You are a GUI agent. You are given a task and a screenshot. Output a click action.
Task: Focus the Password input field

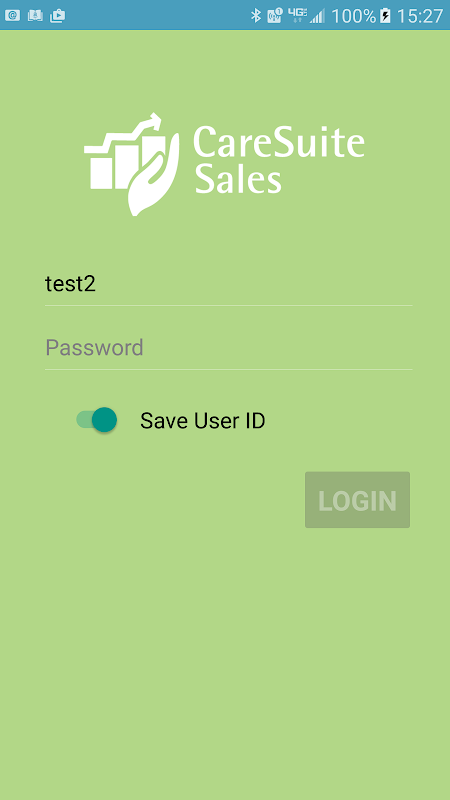(229, 348)
